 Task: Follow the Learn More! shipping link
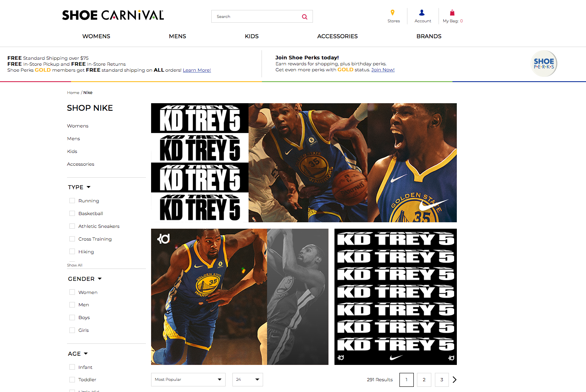coord(197,70)
